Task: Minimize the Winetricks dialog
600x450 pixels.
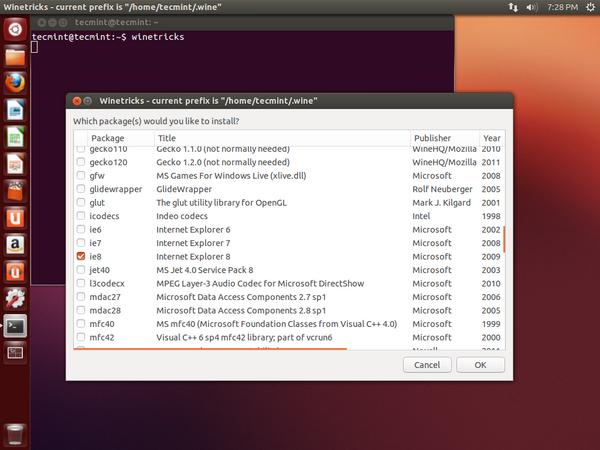Action: coord(88,101)
